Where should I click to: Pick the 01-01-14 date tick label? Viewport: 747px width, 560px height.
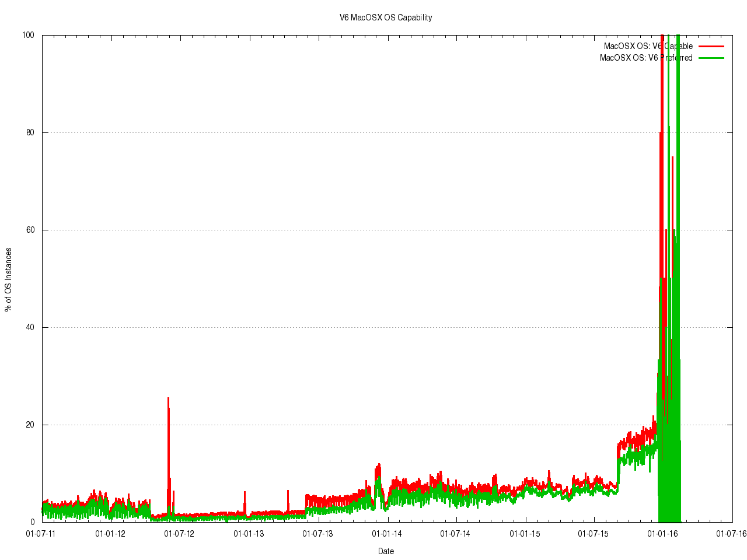point(386,533)
